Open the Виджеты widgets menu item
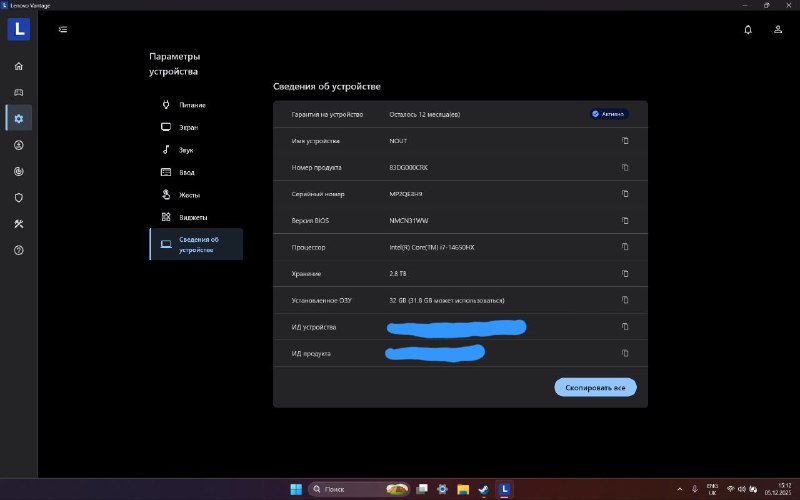This screenshot has height=500, width=800. [196, 217]
